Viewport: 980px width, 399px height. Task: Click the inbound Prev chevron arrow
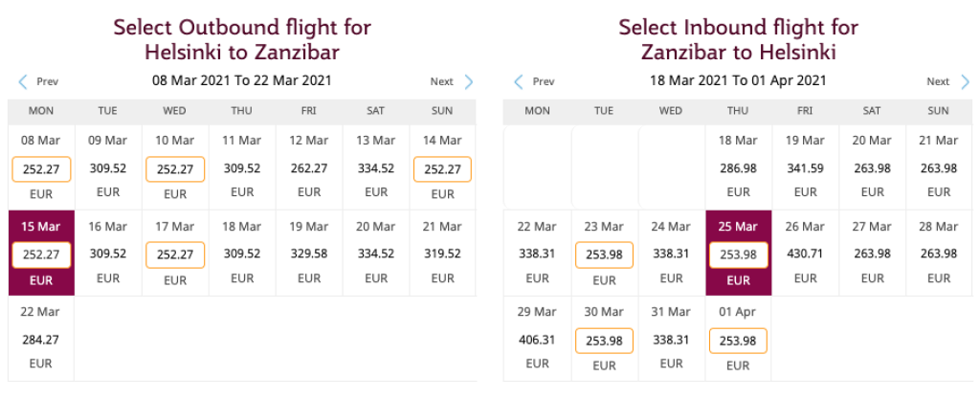[519, 82]
